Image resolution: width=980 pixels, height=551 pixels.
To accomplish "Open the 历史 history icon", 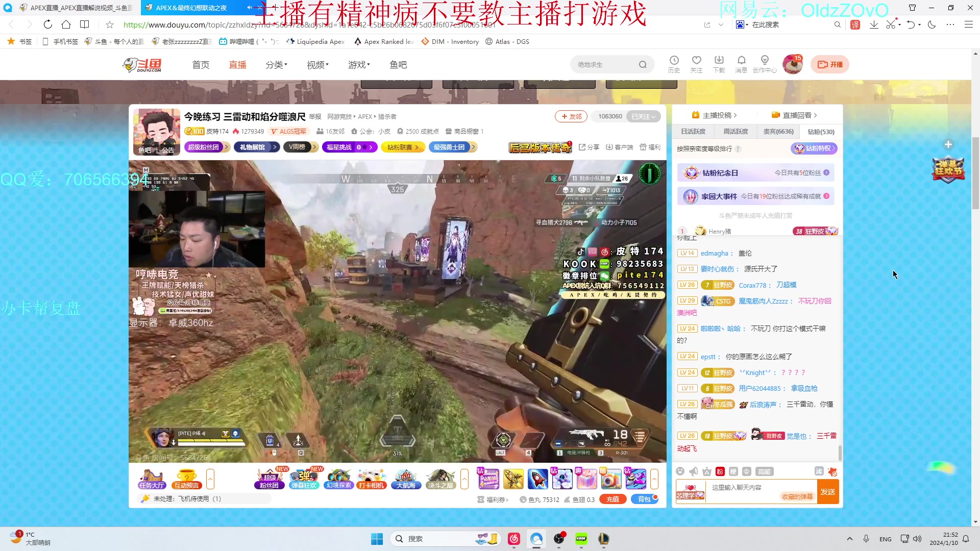I will click(x=674, y=64).
